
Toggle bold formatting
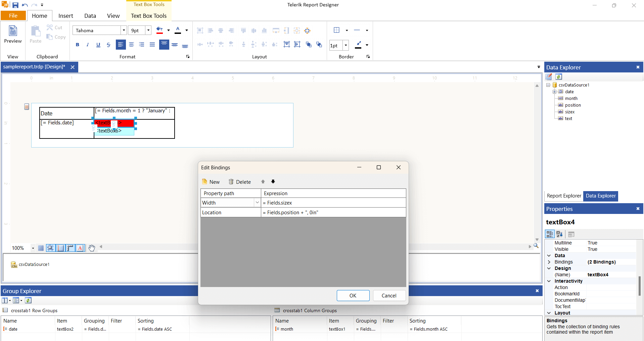coord(77,44)
